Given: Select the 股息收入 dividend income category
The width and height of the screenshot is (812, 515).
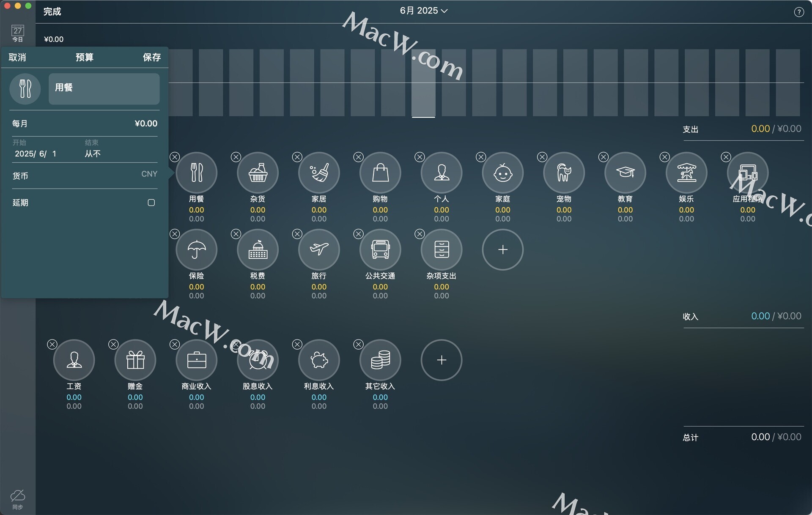Looking at the screenshot, I should pos(258,360).
